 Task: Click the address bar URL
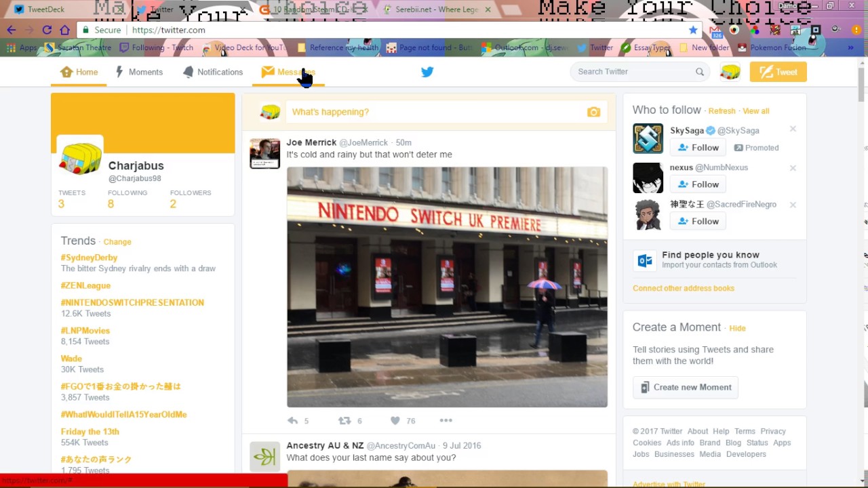point(168,30)
